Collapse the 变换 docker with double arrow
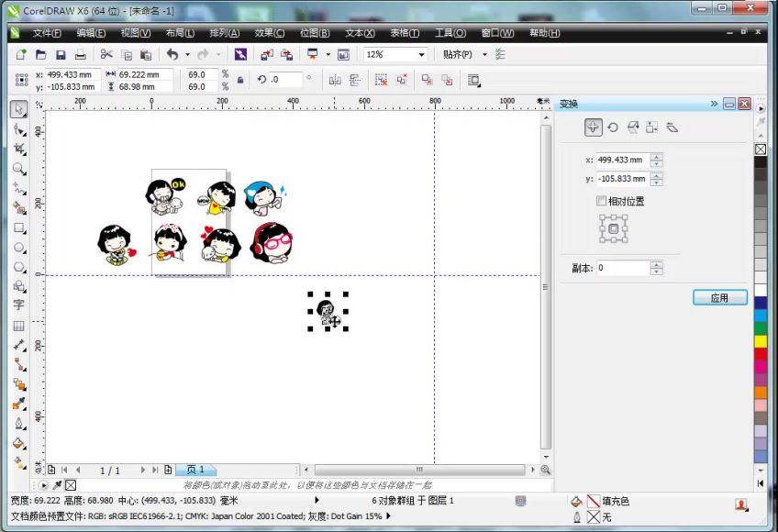The image size is (778, 532). [x=714, y=104]
